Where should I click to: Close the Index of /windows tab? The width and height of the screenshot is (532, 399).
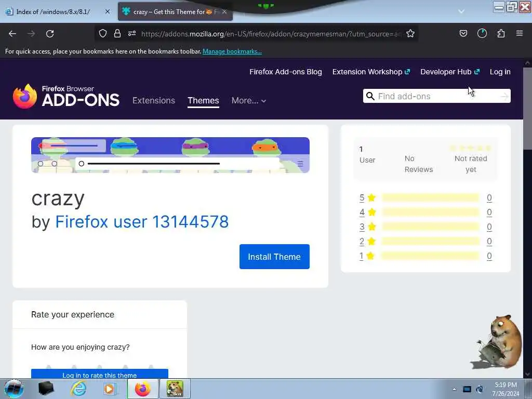108,11
